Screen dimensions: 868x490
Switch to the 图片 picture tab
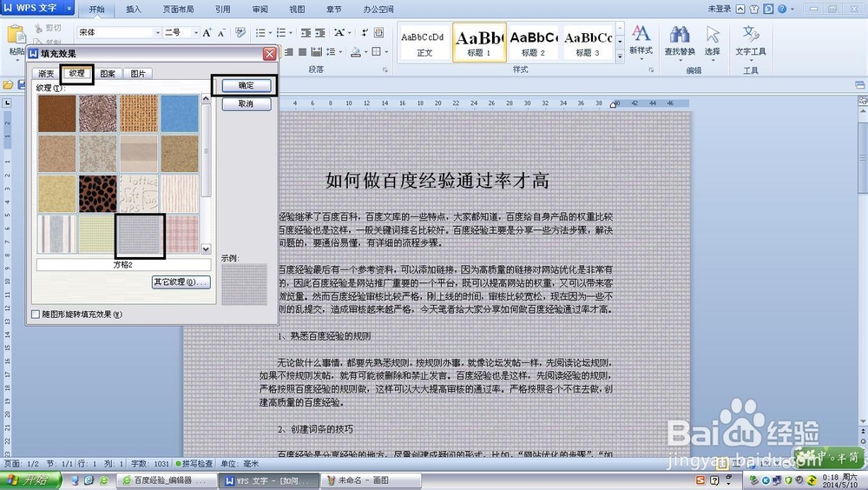point(138,74)
